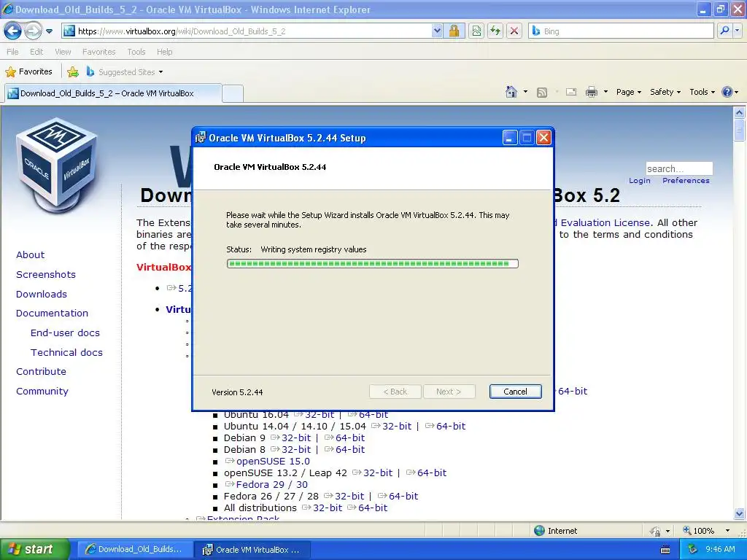Click the Internet zone globe icon
Screen dimensions: 747x560
point(539,531)
